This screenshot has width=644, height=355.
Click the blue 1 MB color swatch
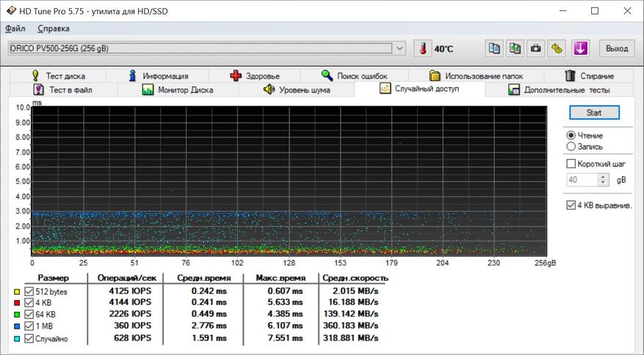click(17, 326)
